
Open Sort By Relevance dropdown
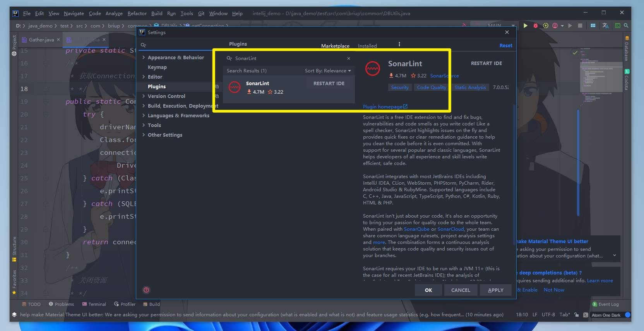coord(328,71)
